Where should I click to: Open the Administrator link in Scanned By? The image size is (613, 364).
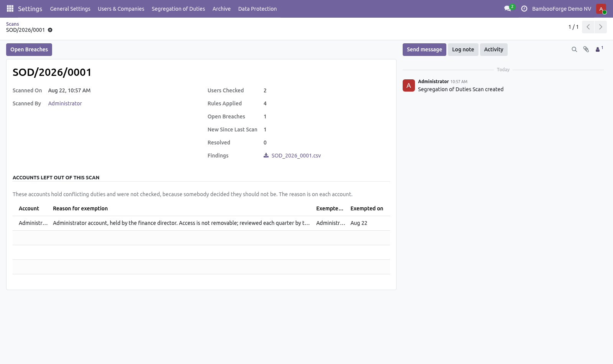point(65,103)
